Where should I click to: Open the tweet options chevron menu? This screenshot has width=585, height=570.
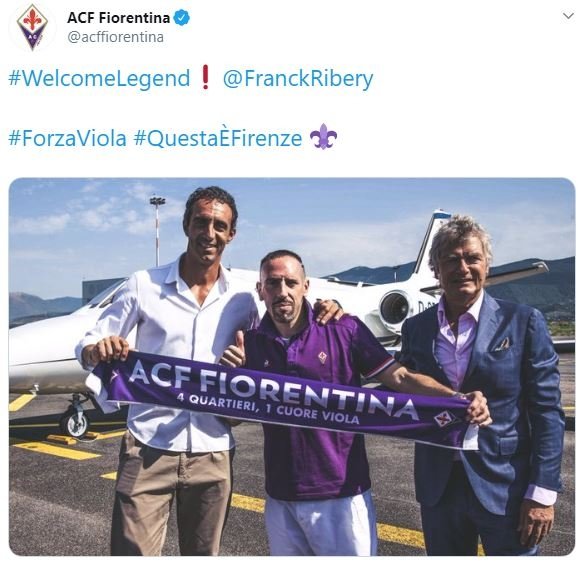pyautogui.click(x=568, y=16)
